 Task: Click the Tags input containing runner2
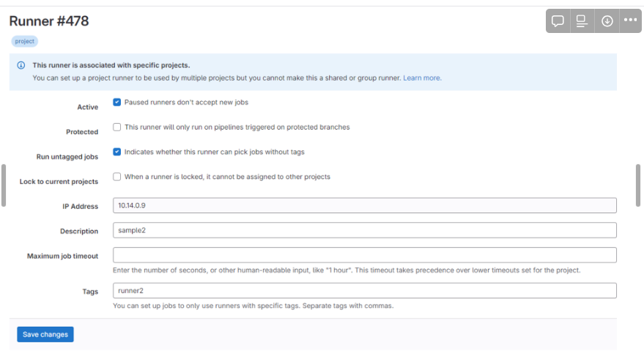click(x=364, y=291)
